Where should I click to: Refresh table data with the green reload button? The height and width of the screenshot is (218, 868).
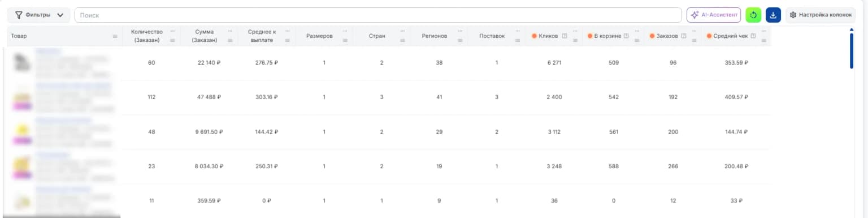coord(753,15)
